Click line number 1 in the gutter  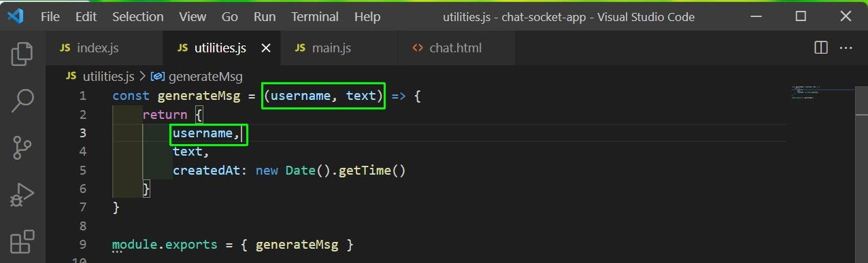82,96
